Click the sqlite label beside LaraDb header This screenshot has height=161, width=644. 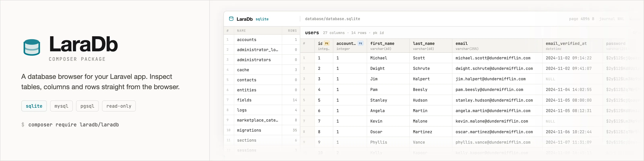coord(262,19)
